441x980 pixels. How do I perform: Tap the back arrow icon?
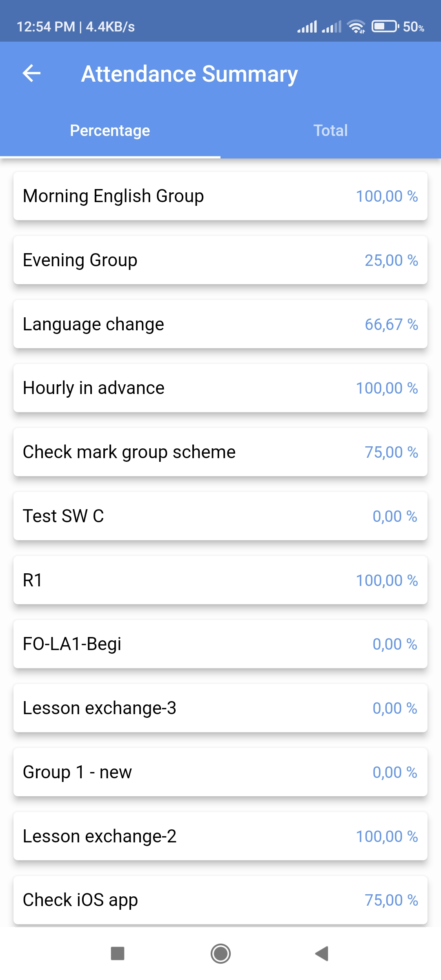coord(31,73)
